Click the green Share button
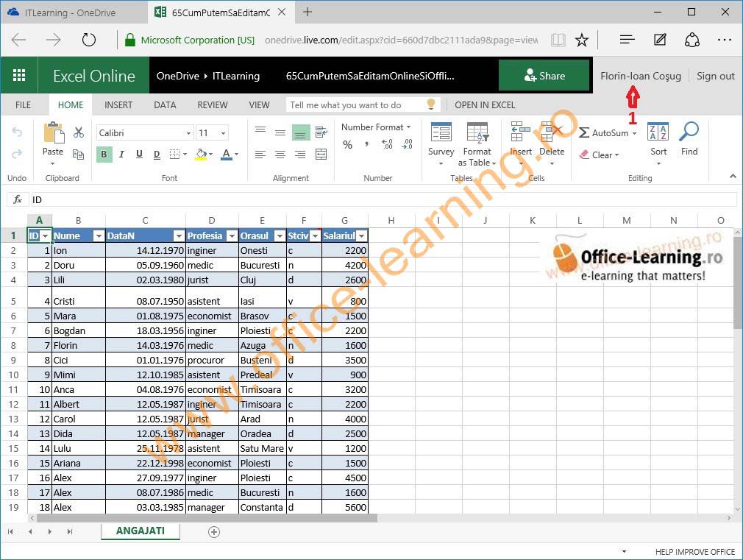 [544, 75]
